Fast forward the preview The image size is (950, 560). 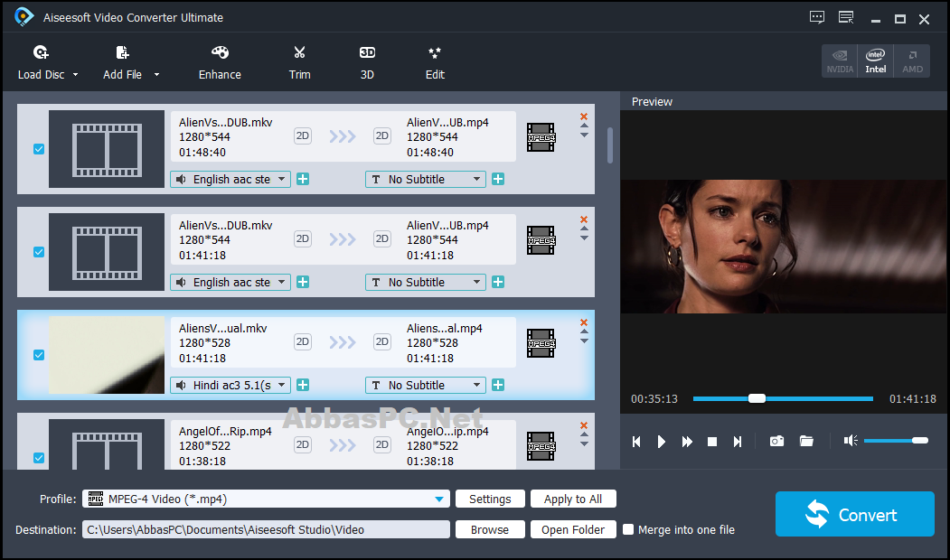coord(687,442)
